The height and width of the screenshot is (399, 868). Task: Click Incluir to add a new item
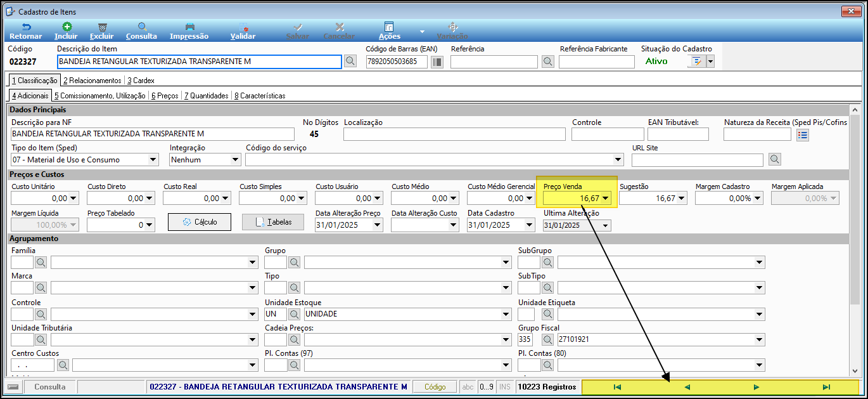click(66, 31)
